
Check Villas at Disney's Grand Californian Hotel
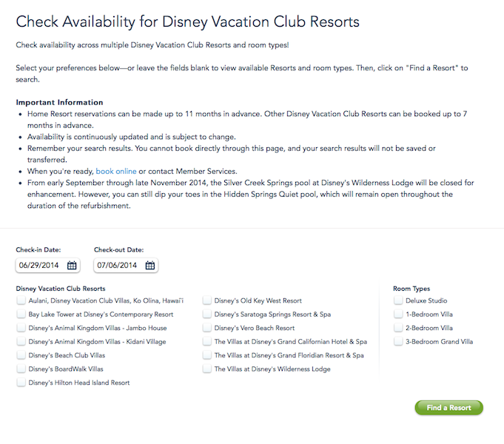tap(207, 341)
